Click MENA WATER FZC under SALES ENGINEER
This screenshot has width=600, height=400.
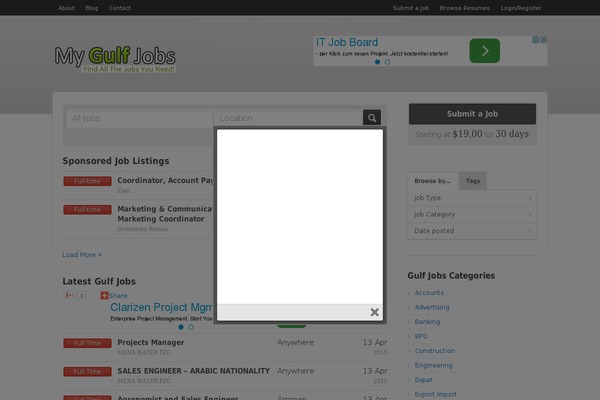point(144,381)
